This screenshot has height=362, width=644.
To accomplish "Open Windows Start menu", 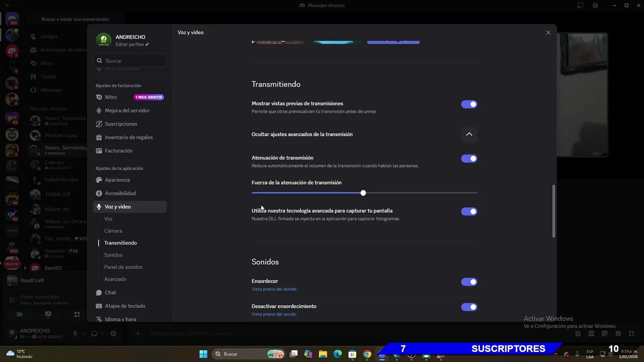I will (x=203, y=354).
